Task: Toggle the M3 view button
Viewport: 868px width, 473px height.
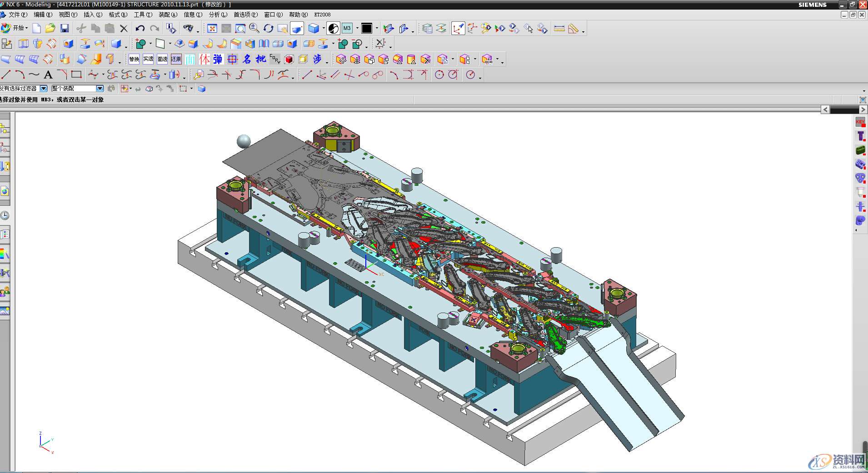Action: click(347, 29)
